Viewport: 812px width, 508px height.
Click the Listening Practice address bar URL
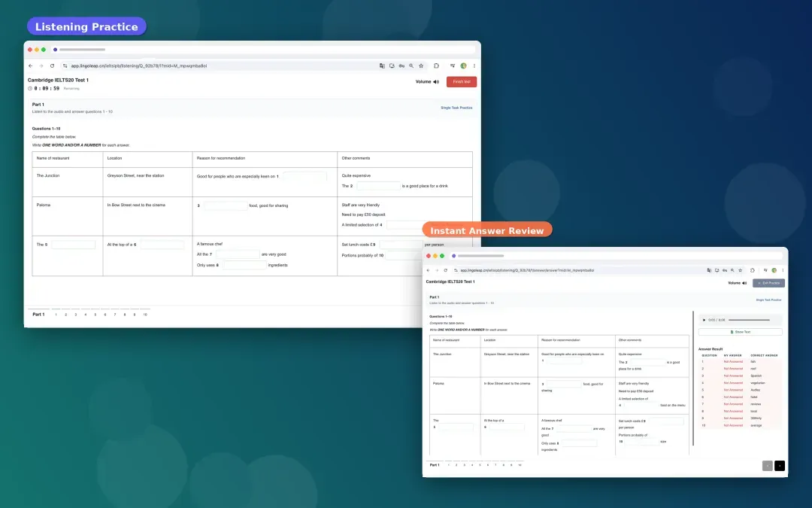tap(139, 65)
